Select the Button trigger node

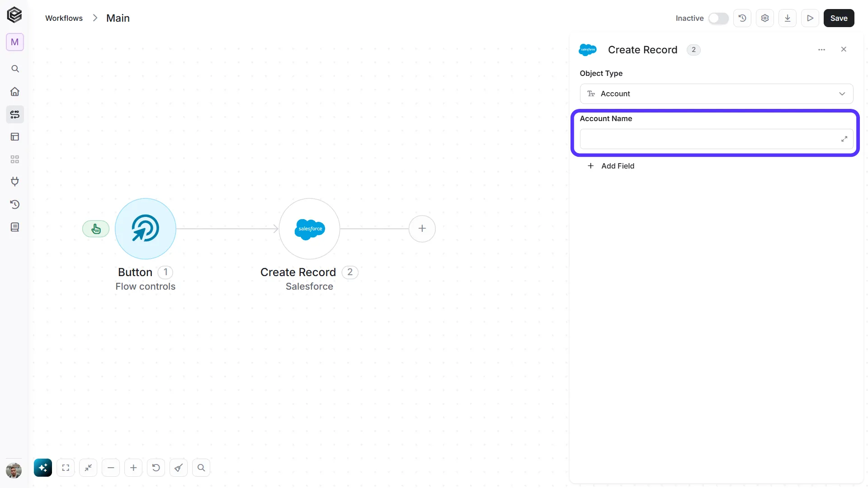[146, 229]
